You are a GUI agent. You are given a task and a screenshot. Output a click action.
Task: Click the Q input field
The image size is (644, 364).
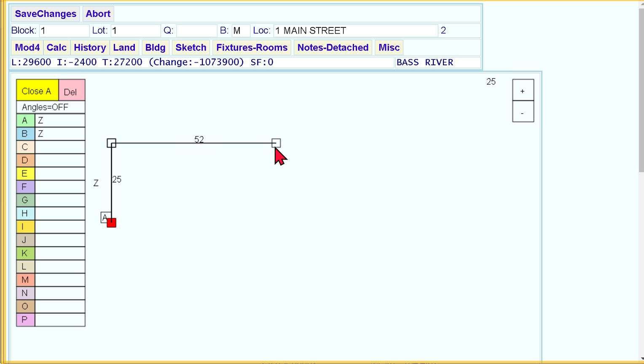pos(196,31)
